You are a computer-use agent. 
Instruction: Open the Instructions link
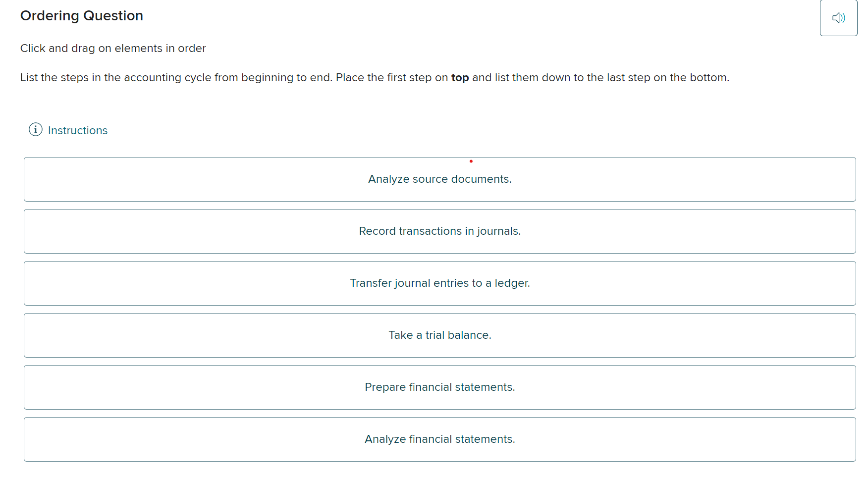(77, 130)
